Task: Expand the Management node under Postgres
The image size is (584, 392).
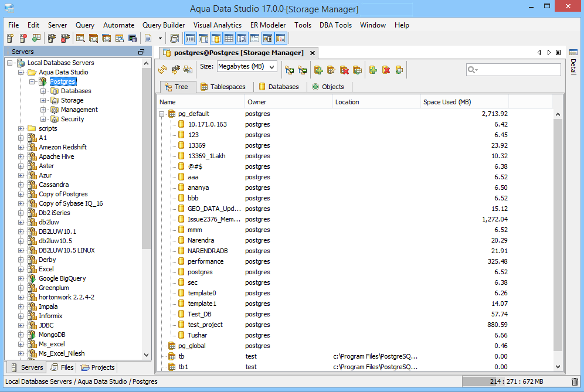Action: pos(43,110)
